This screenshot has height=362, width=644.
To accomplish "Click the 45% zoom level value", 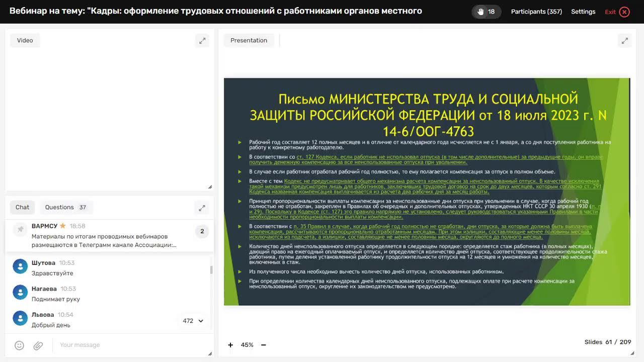I will [247, 345].
